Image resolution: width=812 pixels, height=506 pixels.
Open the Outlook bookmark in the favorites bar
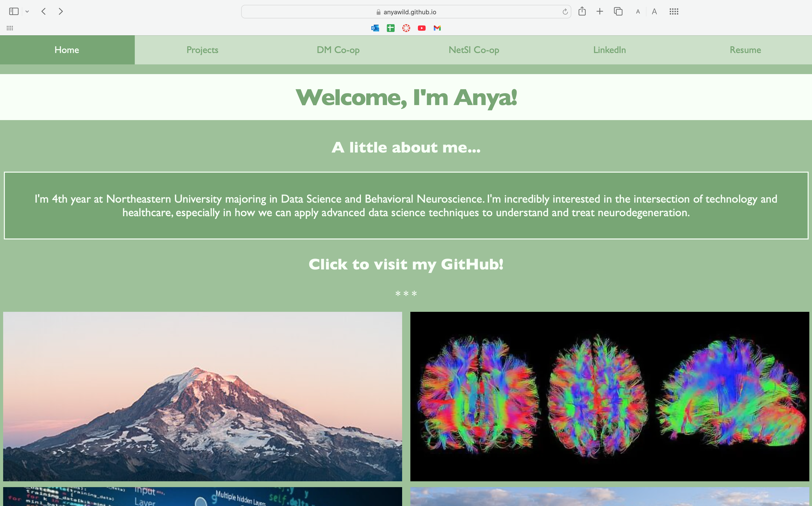click(x=375, y=28)
